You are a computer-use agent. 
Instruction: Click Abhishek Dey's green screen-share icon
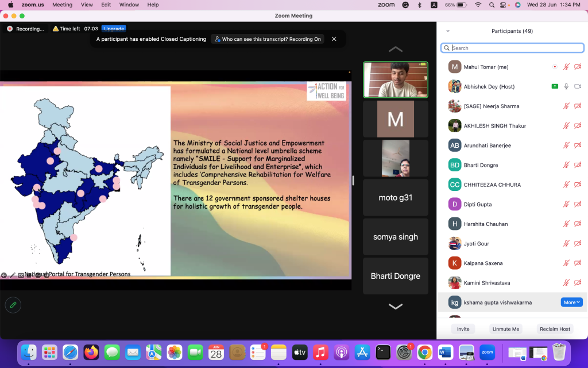coord(555,86)
